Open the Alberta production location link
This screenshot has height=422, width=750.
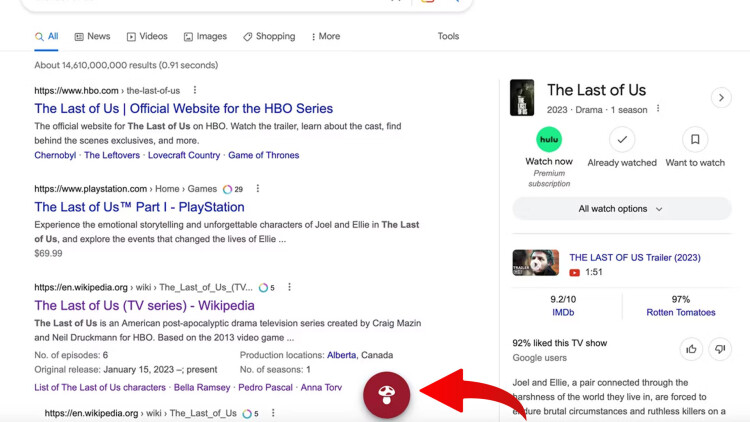(342, 355)
